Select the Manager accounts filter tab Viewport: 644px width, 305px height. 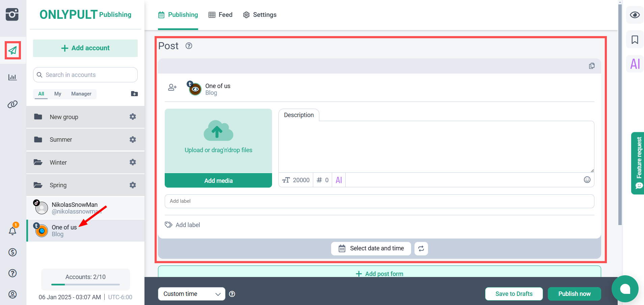pos(81,94)
